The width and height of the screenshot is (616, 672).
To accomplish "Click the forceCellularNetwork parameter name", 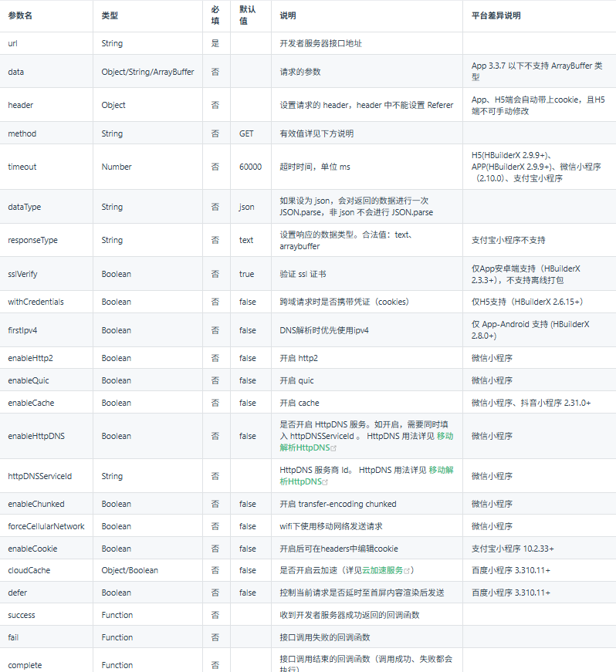I will point(46,526).
